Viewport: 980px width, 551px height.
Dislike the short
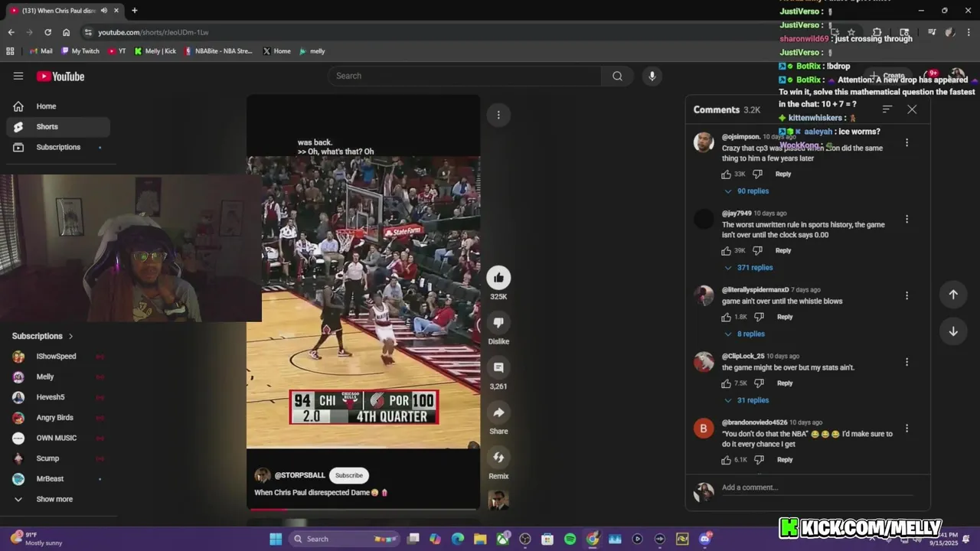pos(498,323)
